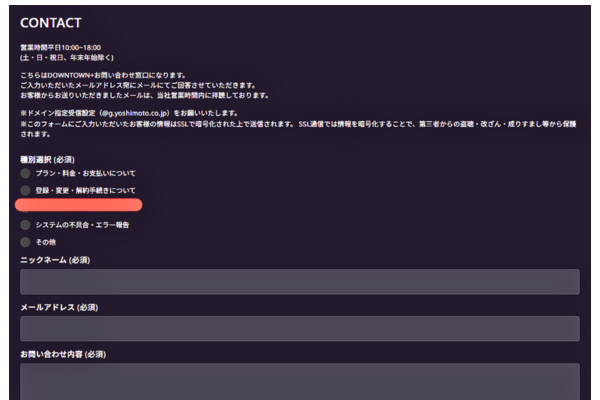The image size is (600, 400).
Task: Focus the お問い合わせ内容 text area
Action: point(299,380)
